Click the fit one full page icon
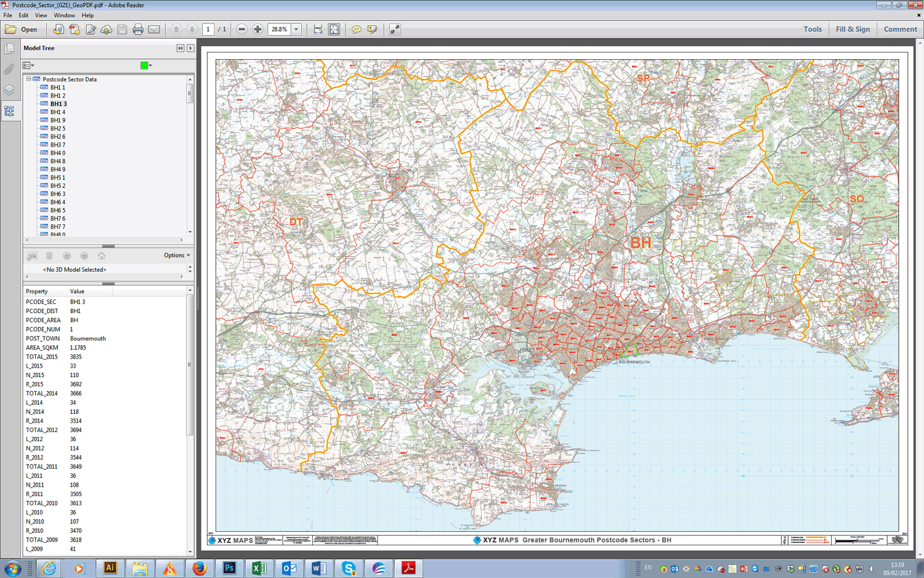The image size is (924, 578). (334, 29)
